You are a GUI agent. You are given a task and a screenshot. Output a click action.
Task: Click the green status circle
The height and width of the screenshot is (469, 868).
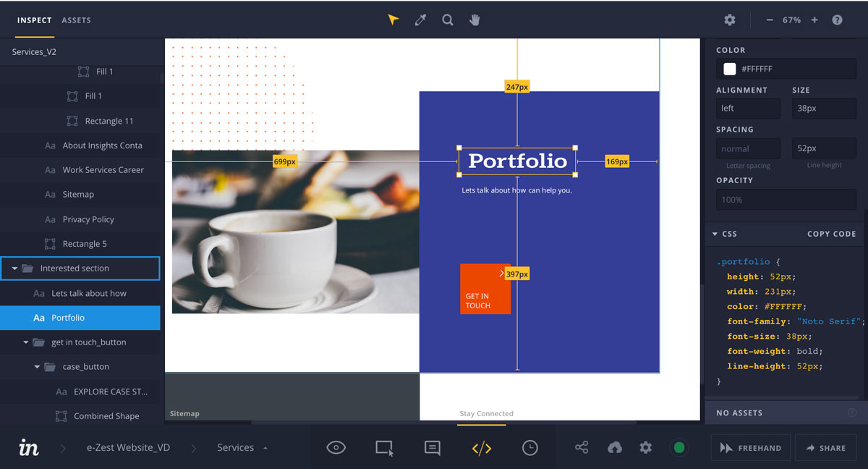pos(679,448)
